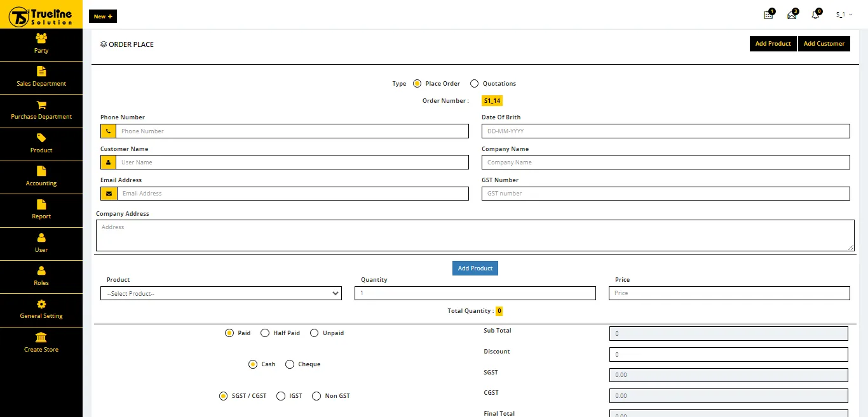
Task: Click the layers icon next to ORDER PLACE
Action: pyautogui.click(x=104, y=44)
